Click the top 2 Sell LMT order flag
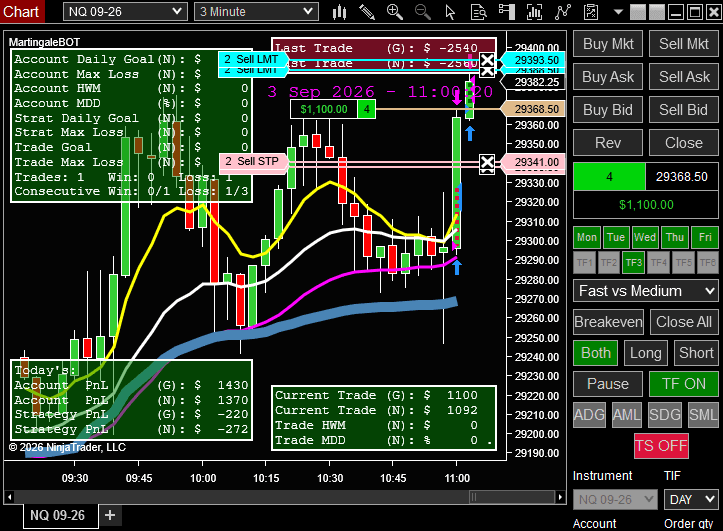Viewport: 723px width, 531px height. click(252, 59)
